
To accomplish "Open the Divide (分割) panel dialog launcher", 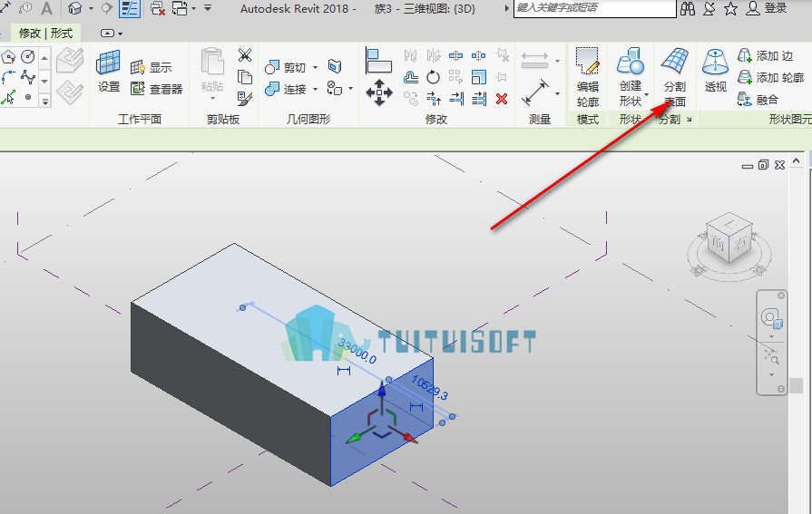I will tap(690, 120).
